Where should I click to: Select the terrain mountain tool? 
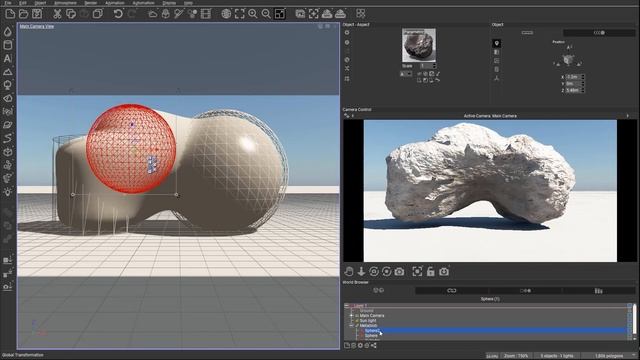coord(8,72)
